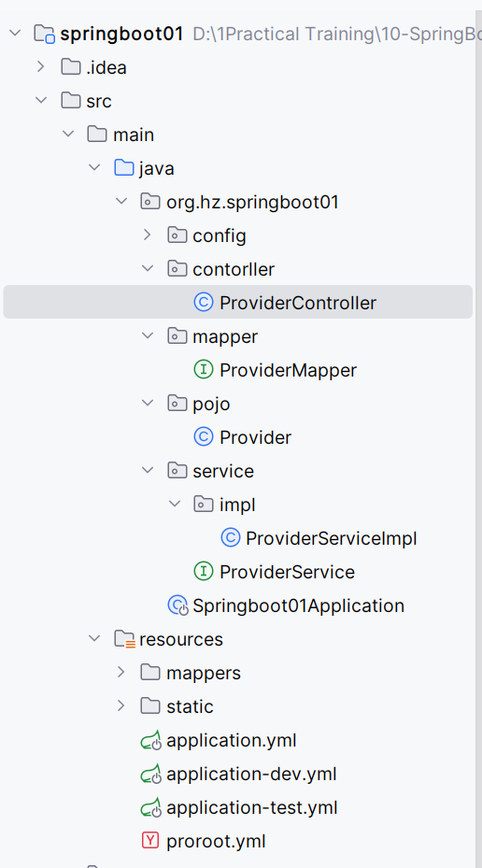482x868 pixels.
Task: Click the ProviderController class icon
Action: (204, 302)
